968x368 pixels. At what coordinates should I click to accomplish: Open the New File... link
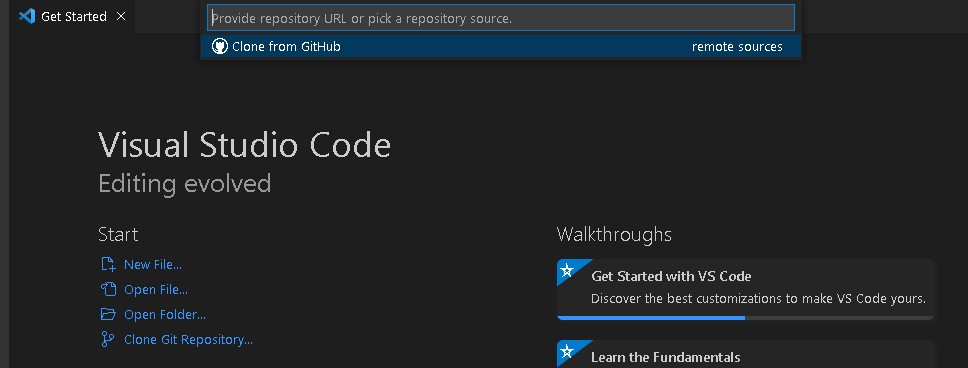point(153,265)
